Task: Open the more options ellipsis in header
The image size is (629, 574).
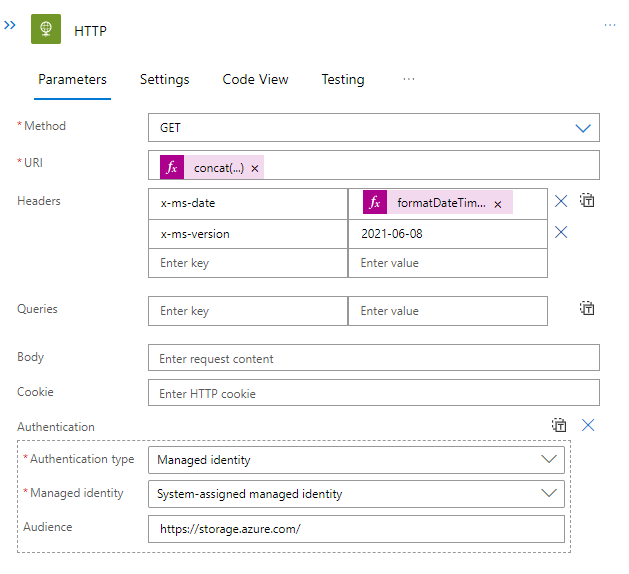Action: [x=609, y=25]
